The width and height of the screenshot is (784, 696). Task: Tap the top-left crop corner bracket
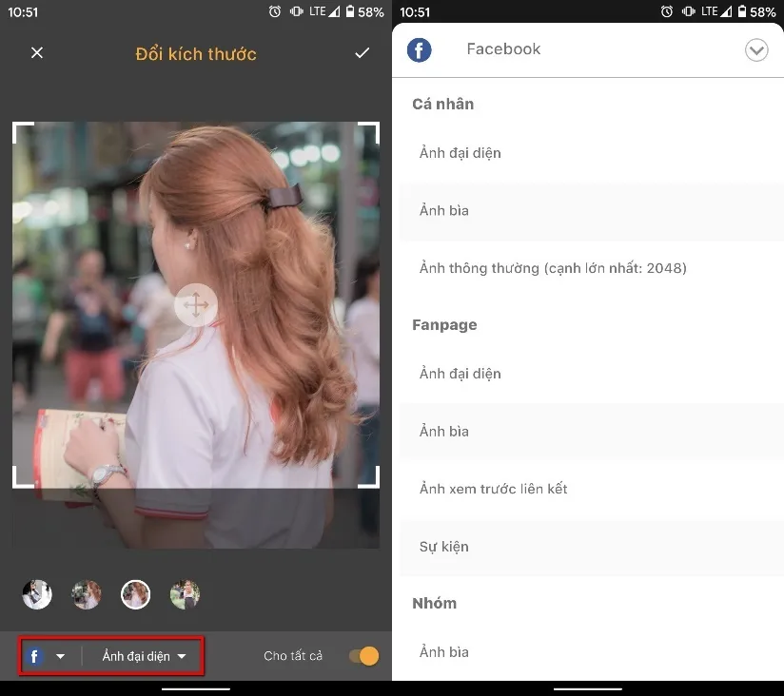tap(19, 128)
